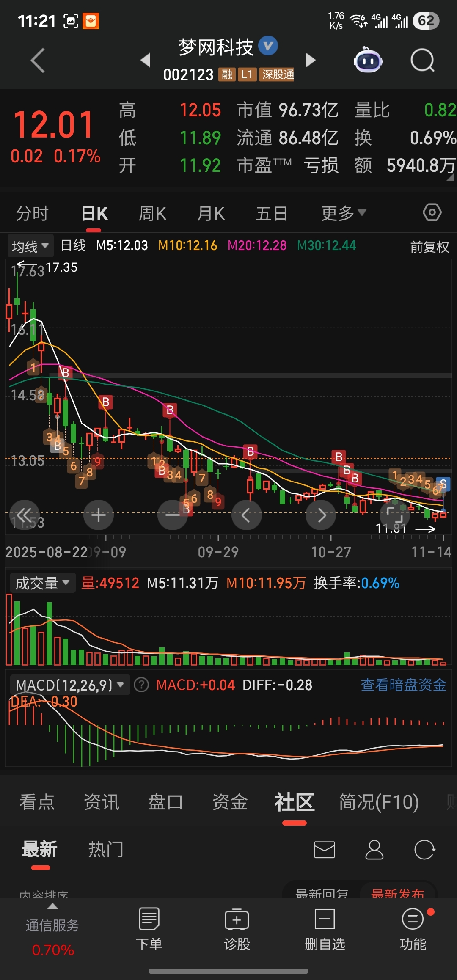Switch to next stock with right triangle
The image size is (457, 980).
(x=311, y=60)
